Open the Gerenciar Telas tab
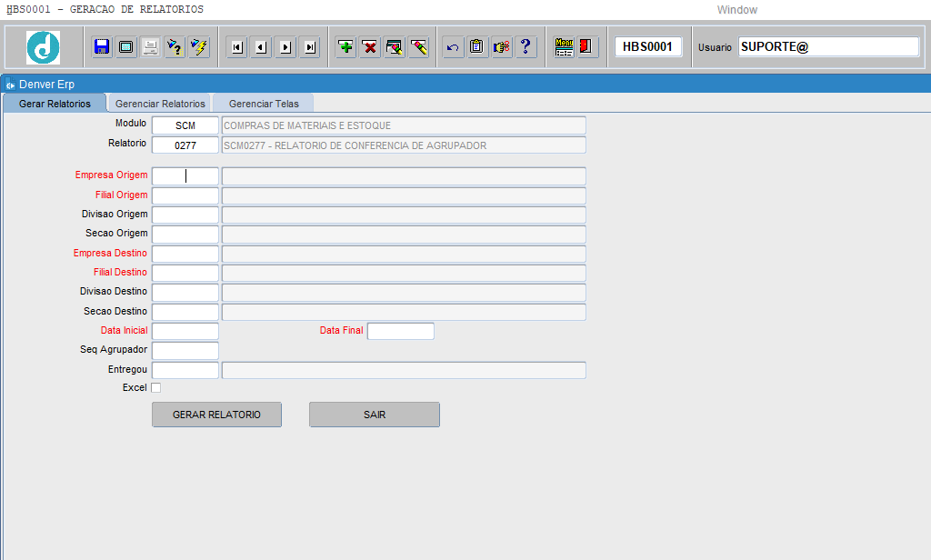The image size is (931, 560). coord(264,104)
